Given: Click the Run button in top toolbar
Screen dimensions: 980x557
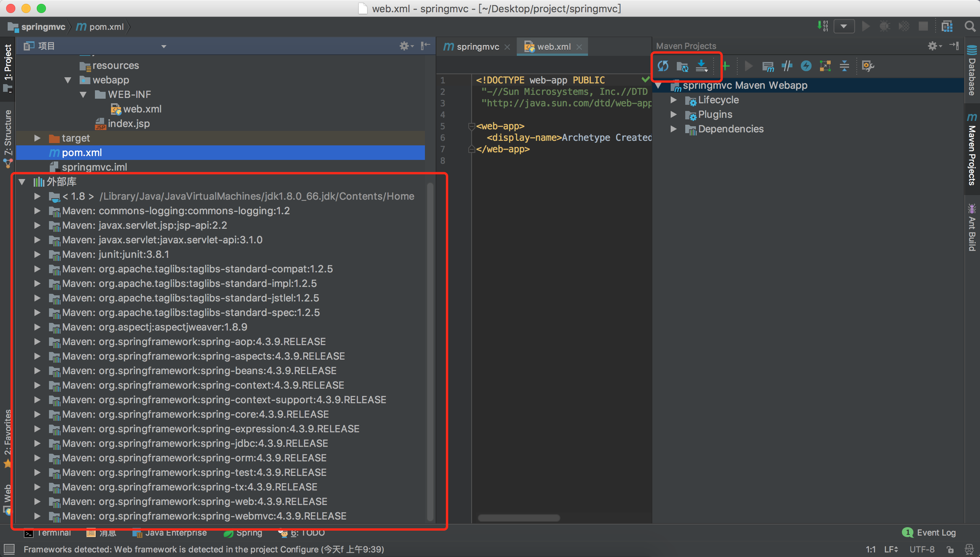Looking at the screenshot, I should coord(866,26).
